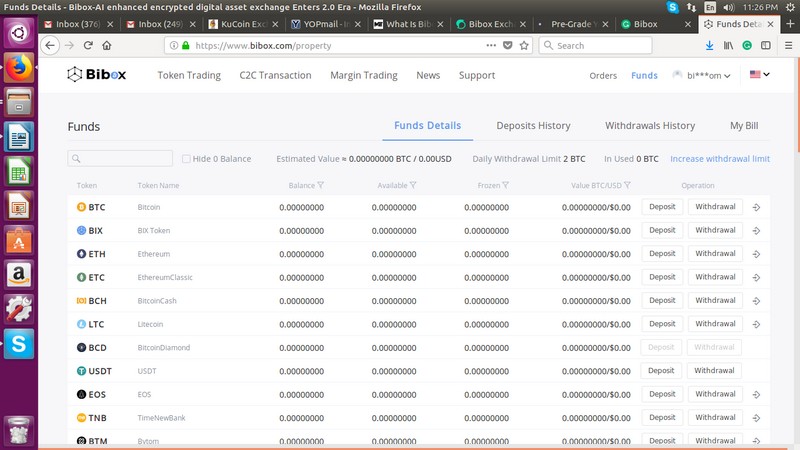The width and height of the screenshot is (800, 450).
Task: Open the Margin Trading menu
Action: (364, 75)
